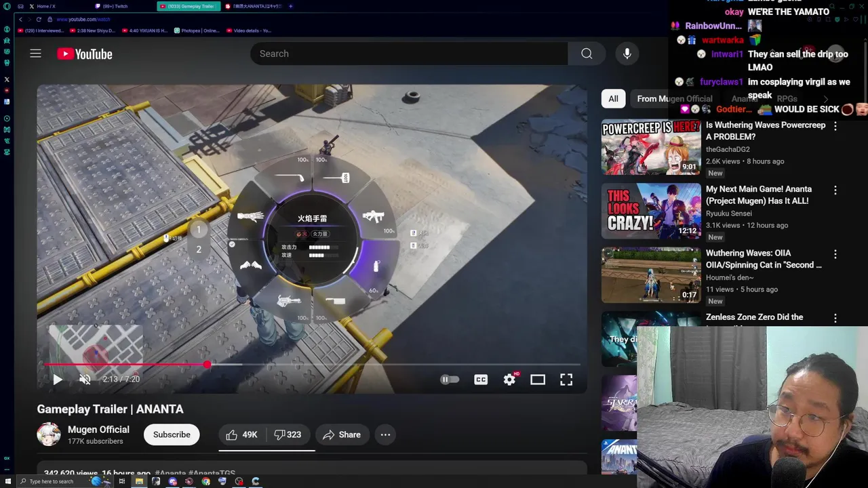The width and height of the screenshot is (868, 488).
Task: Open X shortcut in browser sidebar
Action: click(7, 79)
